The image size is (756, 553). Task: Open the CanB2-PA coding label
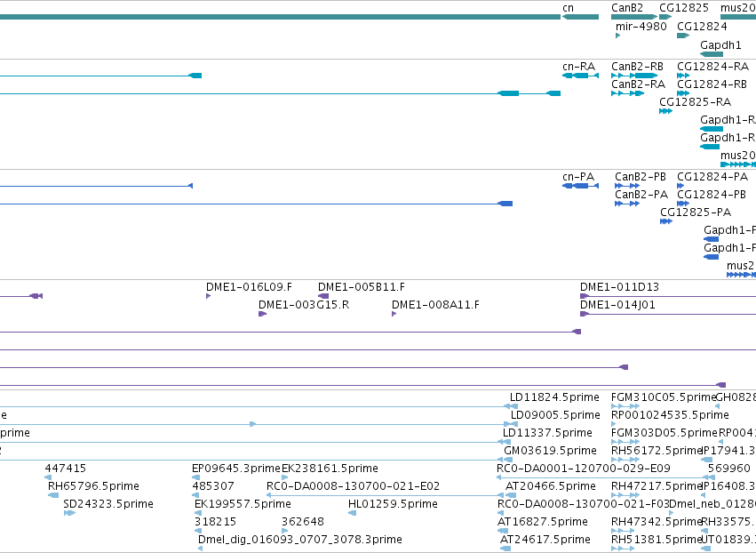click(x=641, y=195)
